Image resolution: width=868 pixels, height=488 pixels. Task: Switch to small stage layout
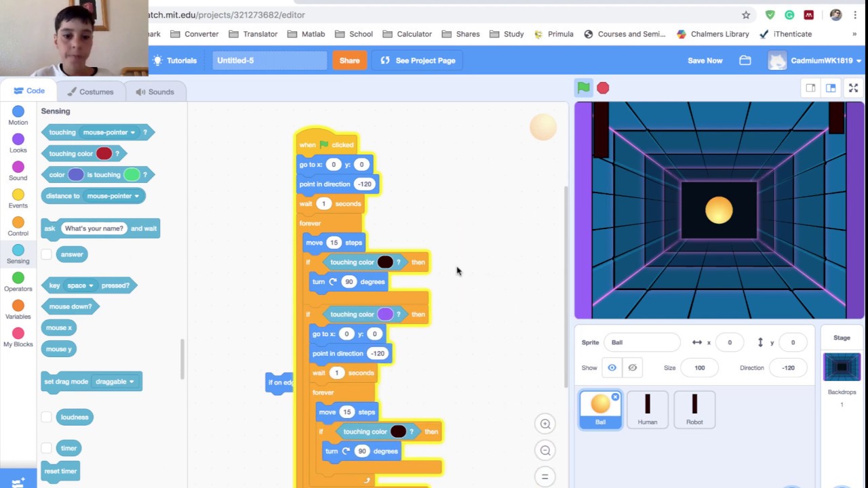810,88
